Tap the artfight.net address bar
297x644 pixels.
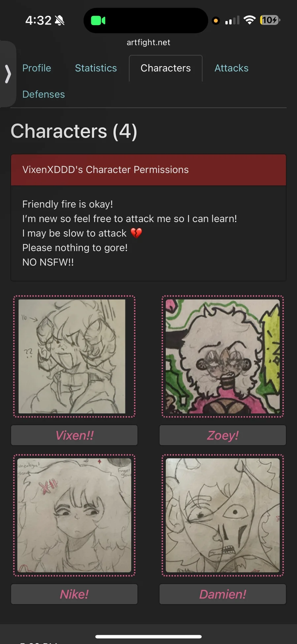(x=148, y=42)
